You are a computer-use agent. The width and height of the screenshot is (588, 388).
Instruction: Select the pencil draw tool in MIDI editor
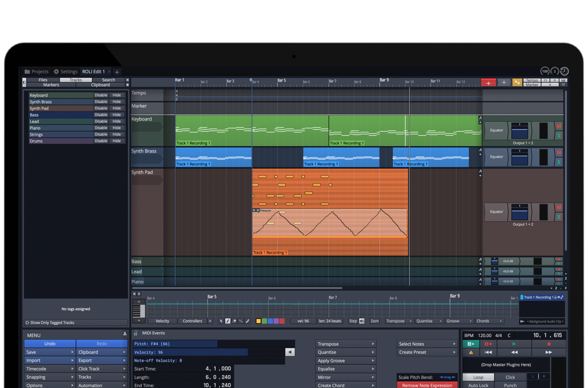pyautogui.click(x=228, y=321)
